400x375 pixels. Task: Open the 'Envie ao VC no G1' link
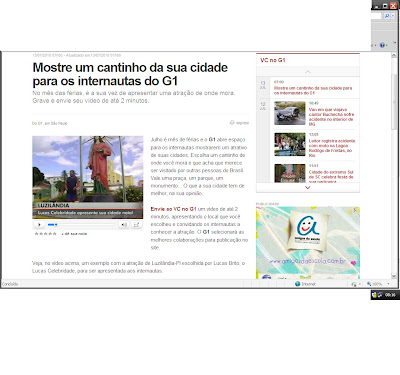[173, 209]
